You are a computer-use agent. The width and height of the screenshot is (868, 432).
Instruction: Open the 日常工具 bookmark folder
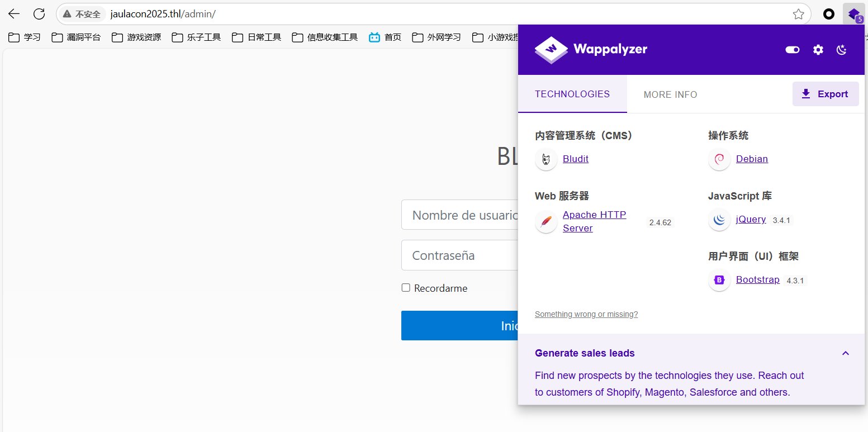[257, 37]
